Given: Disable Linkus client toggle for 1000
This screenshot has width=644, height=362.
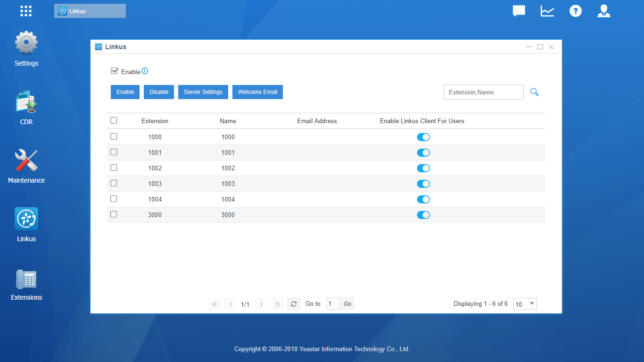Looking at the screenshot, I should (423, 137).
